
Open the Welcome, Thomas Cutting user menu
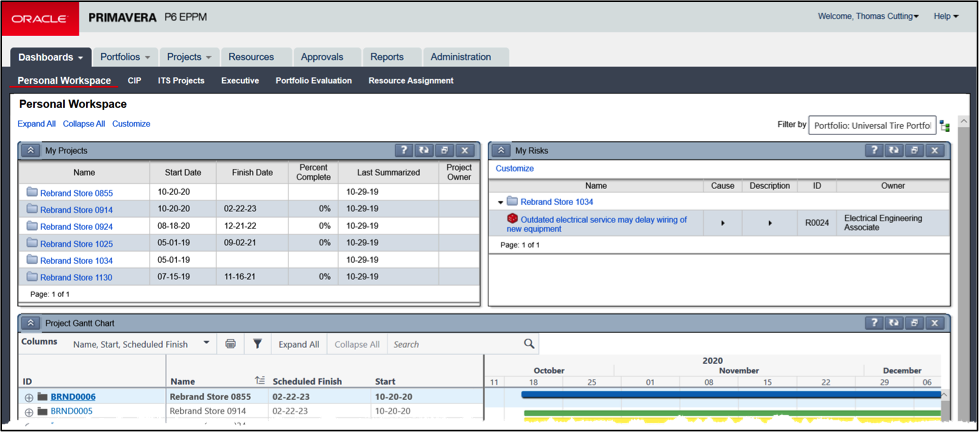[x=868, y=16]
